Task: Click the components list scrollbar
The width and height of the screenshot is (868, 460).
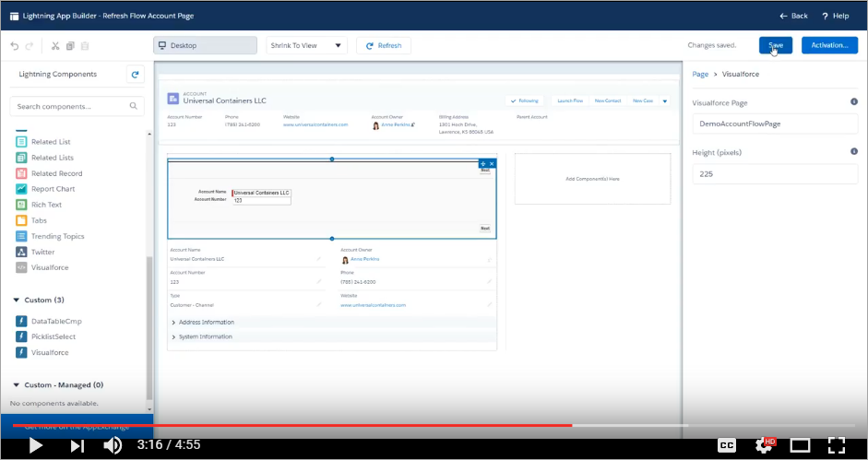Action: [149, 327]
